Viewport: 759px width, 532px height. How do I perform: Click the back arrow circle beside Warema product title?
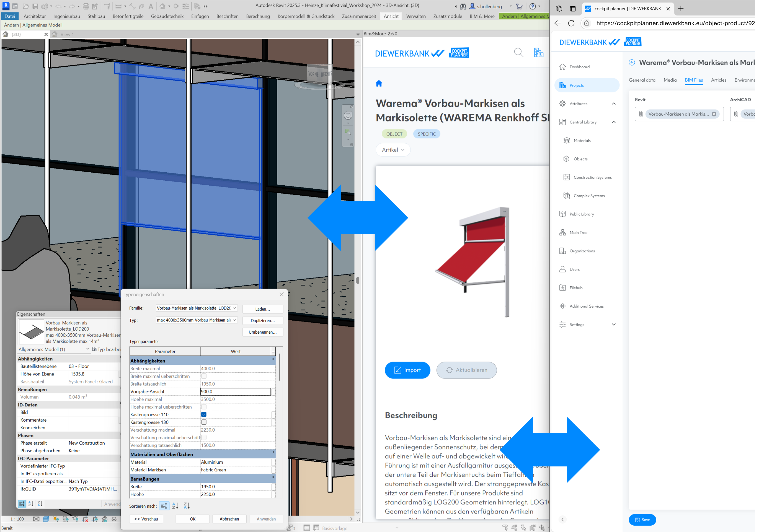pyautogui.click(x=632, y=63)
